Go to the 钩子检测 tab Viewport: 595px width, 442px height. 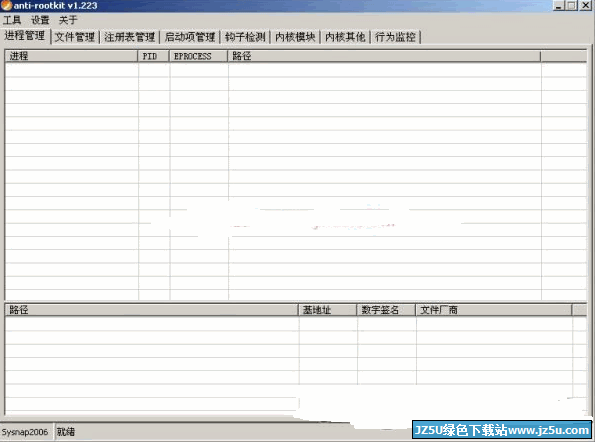(245, 37)
